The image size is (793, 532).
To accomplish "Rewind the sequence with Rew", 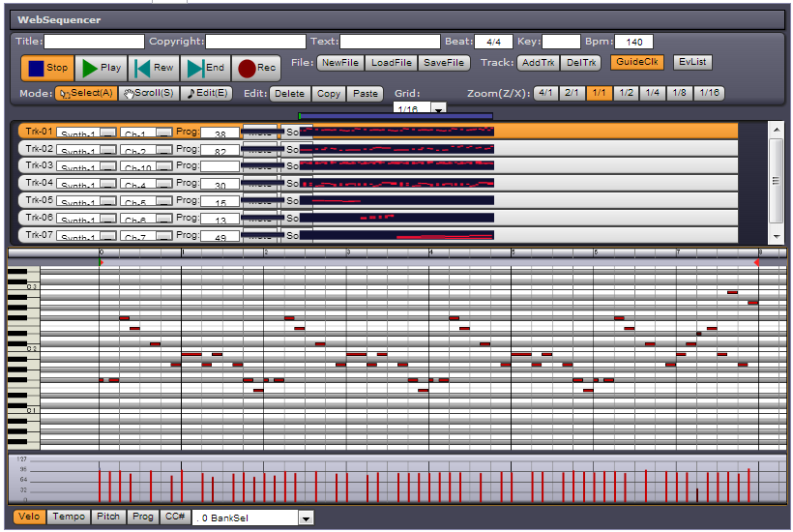I will (153, 68).
